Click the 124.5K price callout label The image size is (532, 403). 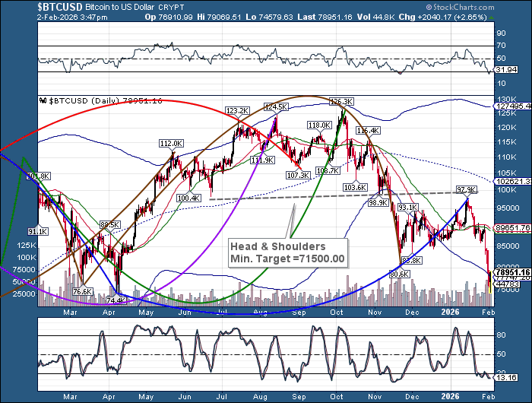[x=277, y=106]
